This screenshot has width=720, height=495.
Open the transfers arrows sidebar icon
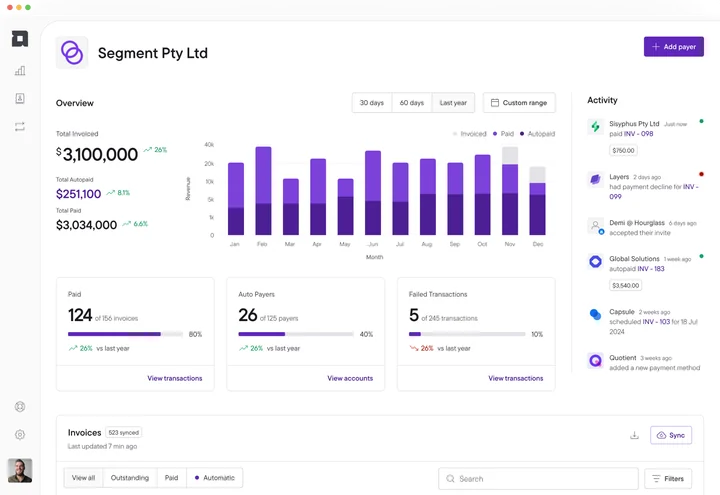pos(20,126)
